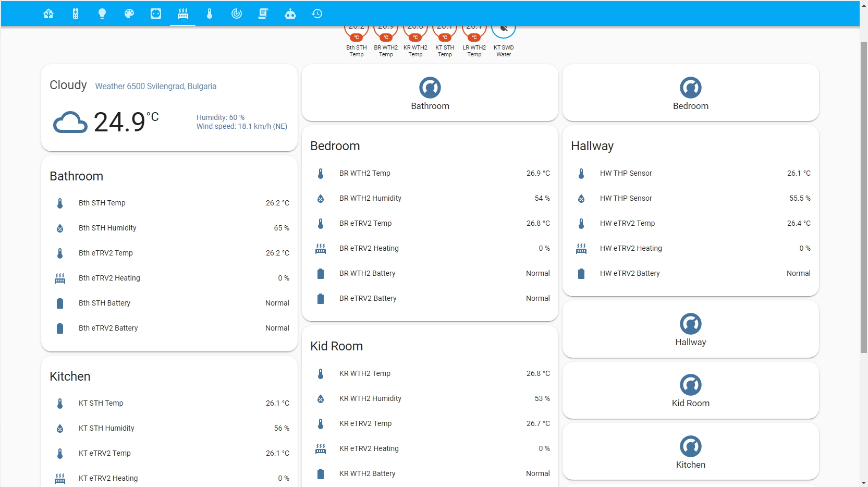Open the Cloudy weather card
This screenshot has width=868, height=487.
169,108
